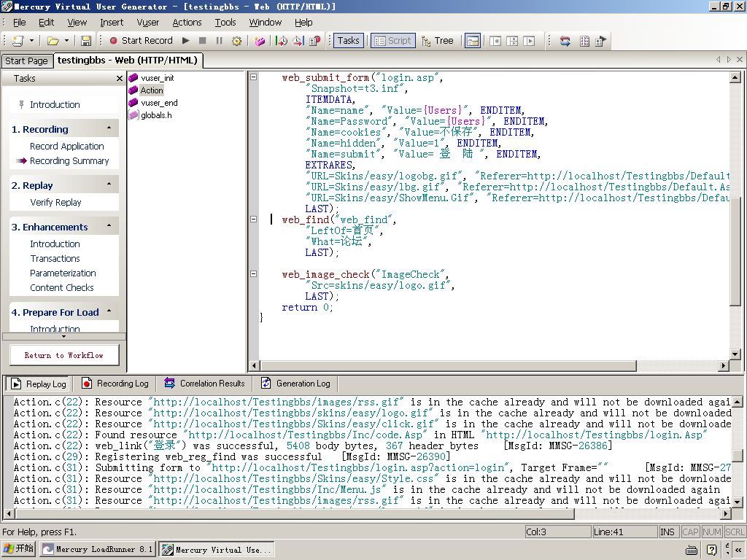Toggle the output window toolbar icon
Viewport: 747px width, 560px height.
473,41
